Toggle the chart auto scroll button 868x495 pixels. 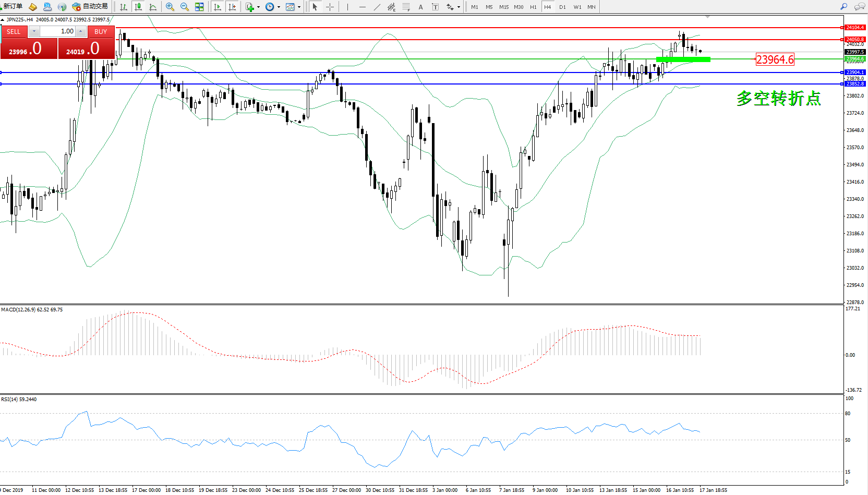(x=218, y=7)
